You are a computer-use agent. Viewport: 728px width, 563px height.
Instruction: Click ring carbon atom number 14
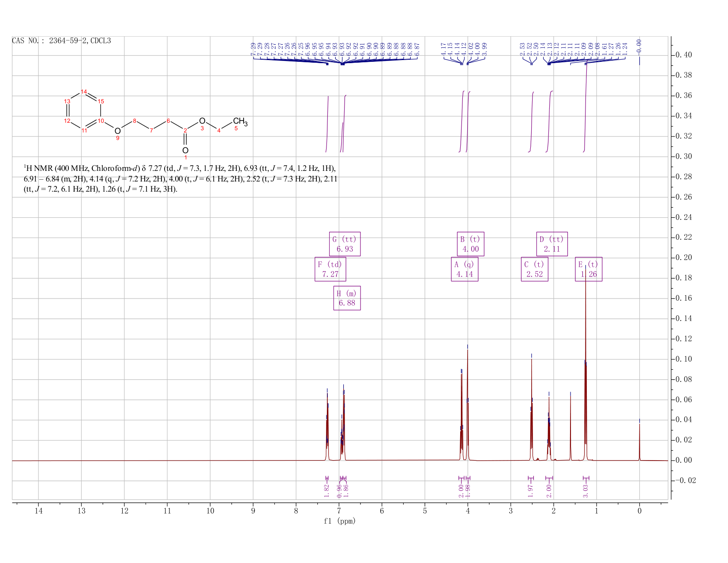pos(84,91)
